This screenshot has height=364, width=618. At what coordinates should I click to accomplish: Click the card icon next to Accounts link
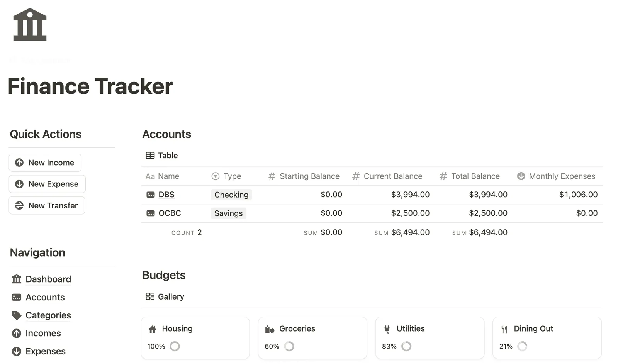click(17, 297)
